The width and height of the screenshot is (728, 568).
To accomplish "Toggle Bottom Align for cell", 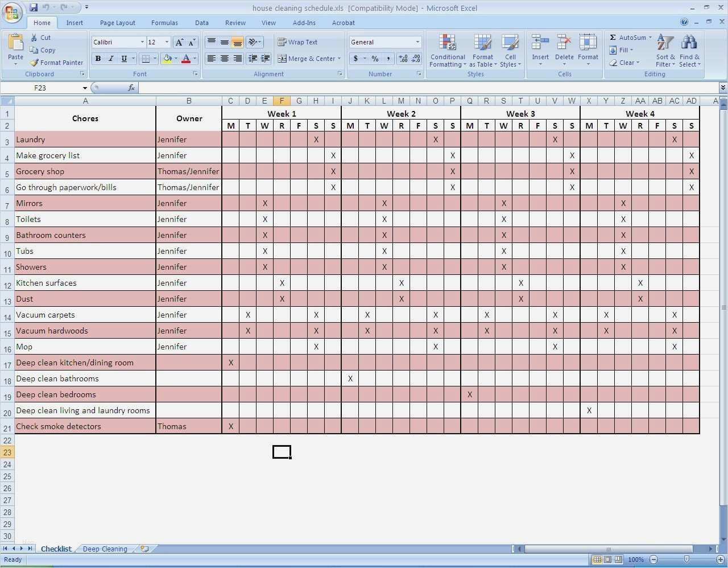I will [238, 42].
